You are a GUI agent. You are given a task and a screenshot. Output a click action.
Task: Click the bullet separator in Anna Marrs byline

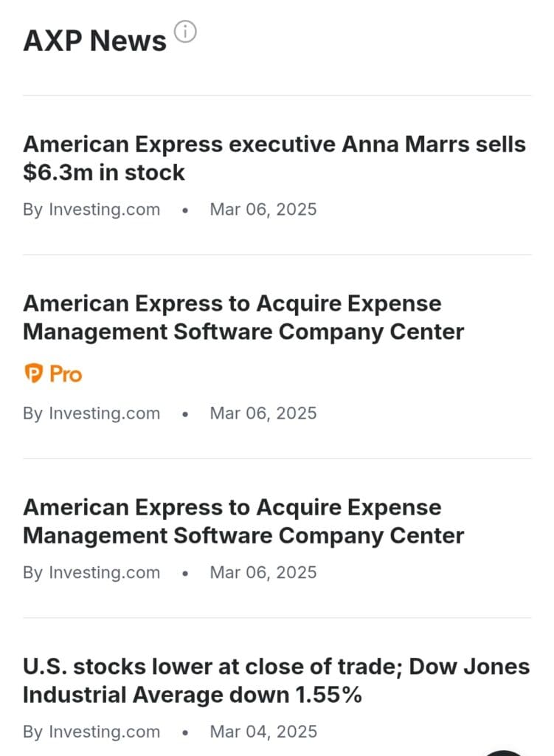pos(185,210)
